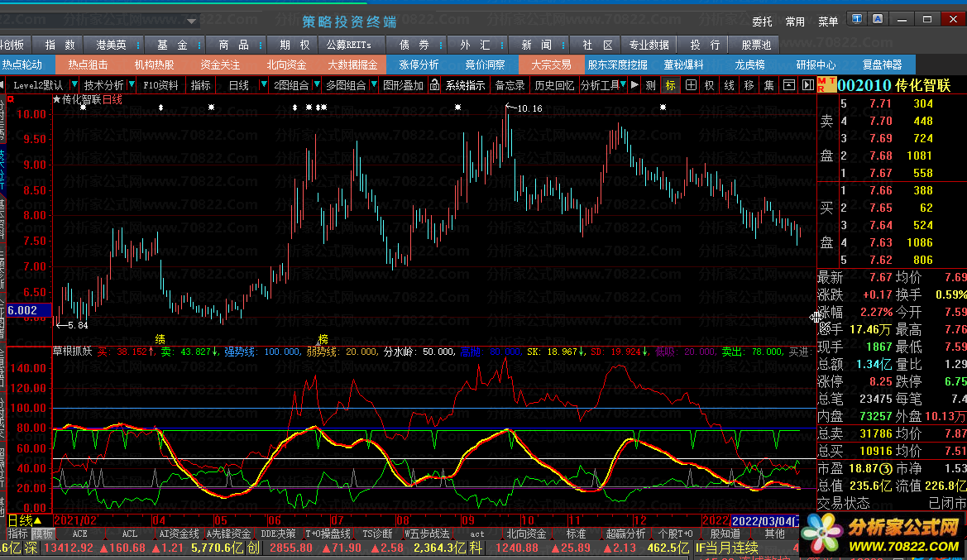This screenshot has width=967, height=560.
Task: Open the 2图组合 dropdown arrow
Action: [316, 84]
